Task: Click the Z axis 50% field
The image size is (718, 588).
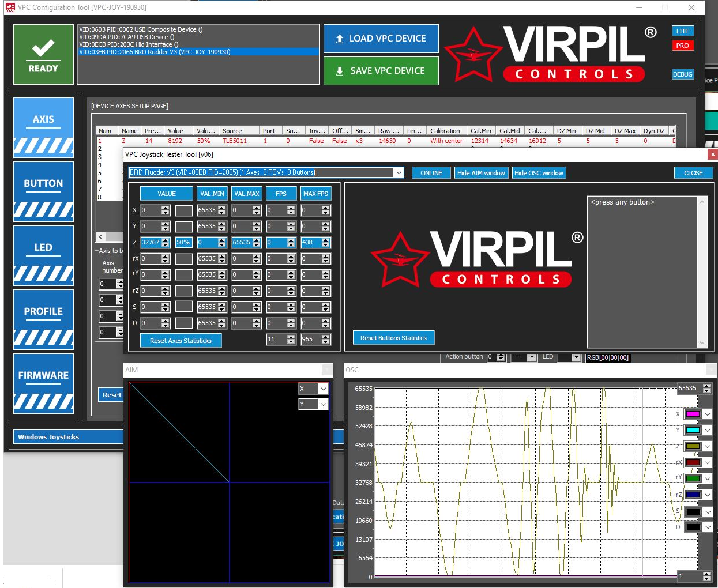Action: [x=183, y=243]
